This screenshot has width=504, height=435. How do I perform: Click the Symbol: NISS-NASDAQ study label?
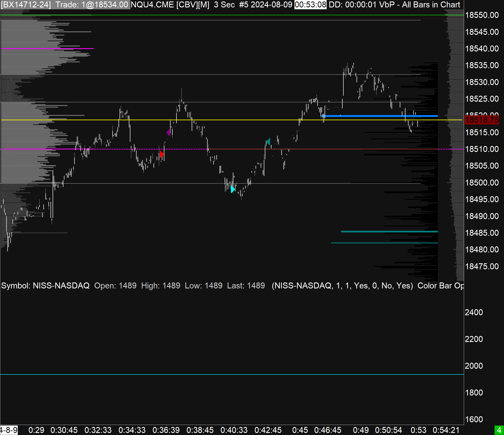[45, 286]
